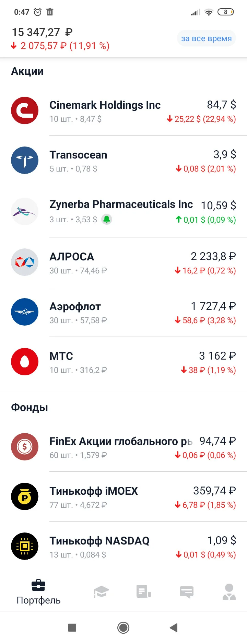Open the news feed tab icon
The height and width of the screenshot is (644, 247).
(x=144, y=592)
